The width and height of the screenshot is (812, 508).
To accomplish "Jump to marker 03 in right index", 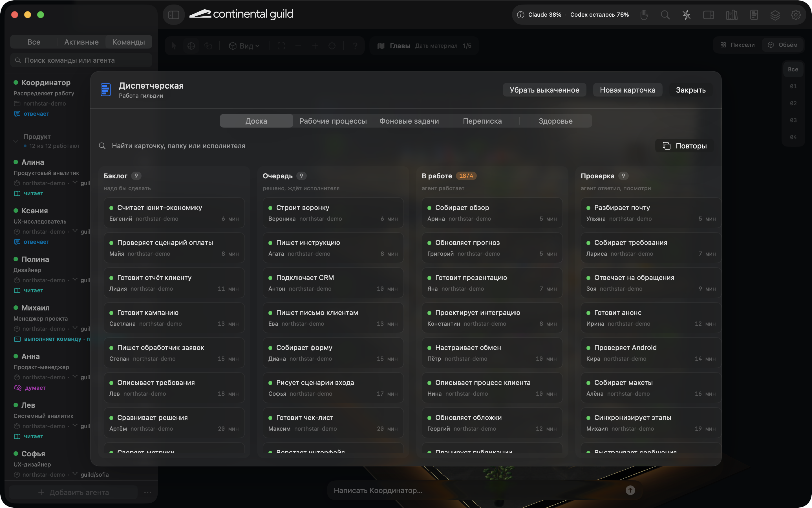I will coord(793,120).
